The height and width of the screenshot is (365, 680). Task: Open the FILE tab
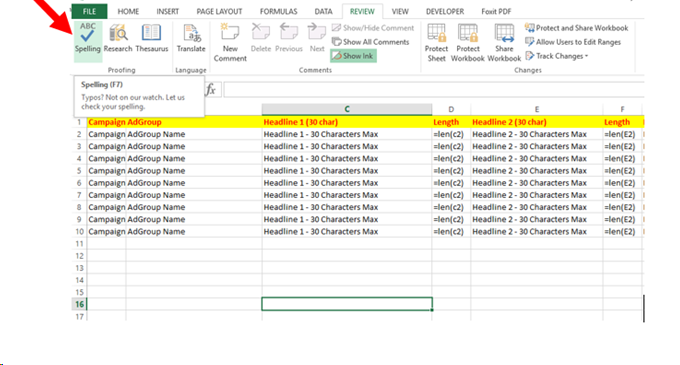point(89,11)
